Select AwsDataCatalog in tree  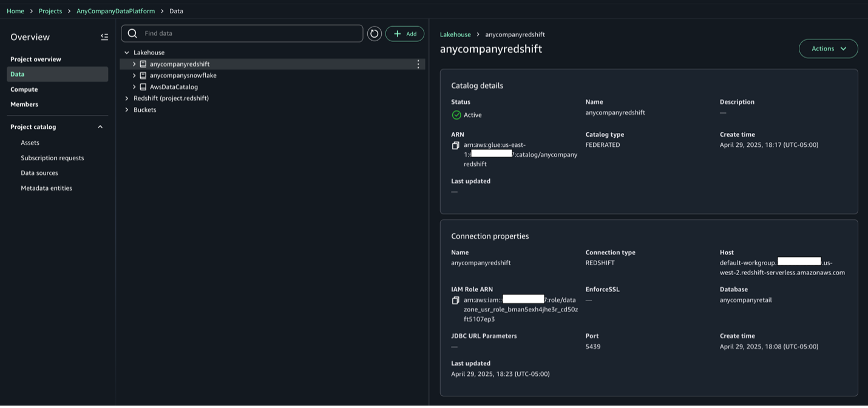(x=174, y=87)
